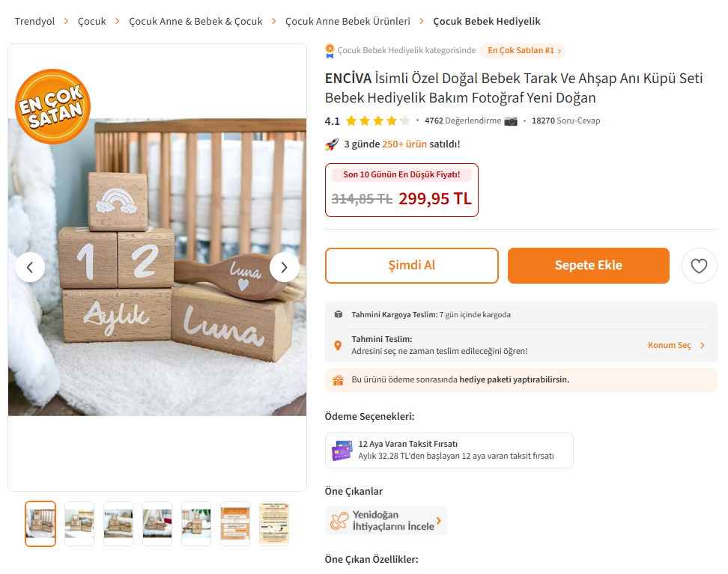The image size is (728, 574).
Task: Go to Trendyol breadcrumb home
Action: tap(34, 22)
